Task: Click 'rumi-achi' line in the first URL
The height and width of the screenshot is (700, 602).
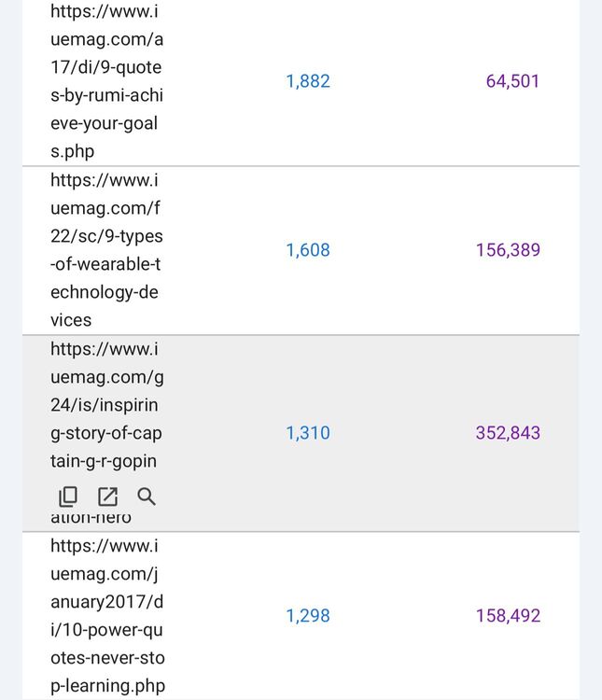Action: pos(106,95)
